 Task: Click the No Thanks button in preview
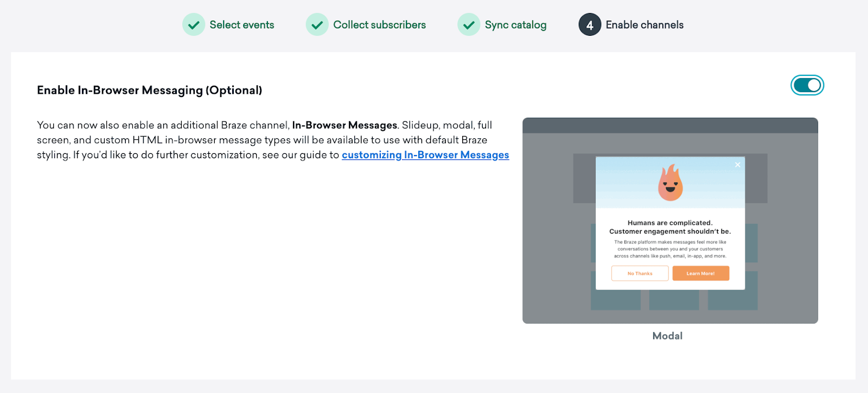coord(640,273)
